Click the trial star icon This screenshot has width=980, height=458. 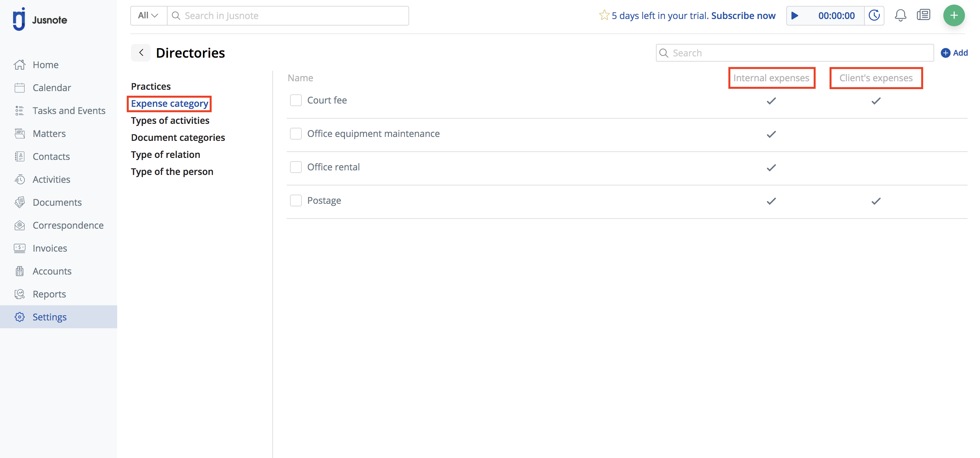pos(604,15)
